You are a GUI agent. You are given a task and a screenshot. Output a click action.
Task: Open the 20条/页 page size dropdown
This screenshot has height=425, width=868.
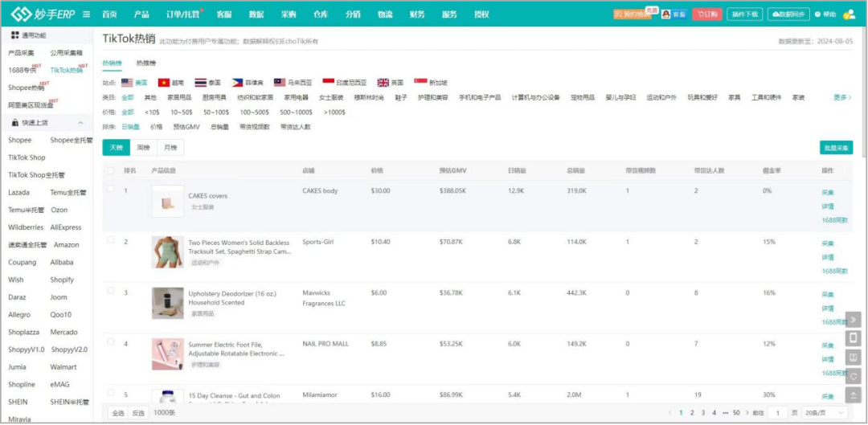825,413
